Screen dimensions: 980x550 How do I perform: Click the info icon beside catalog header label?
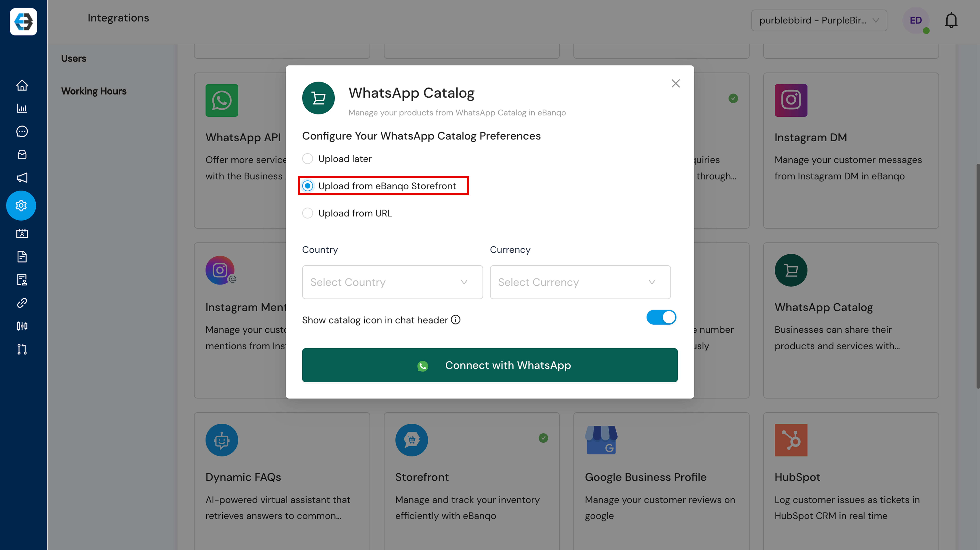coord(455,320)
